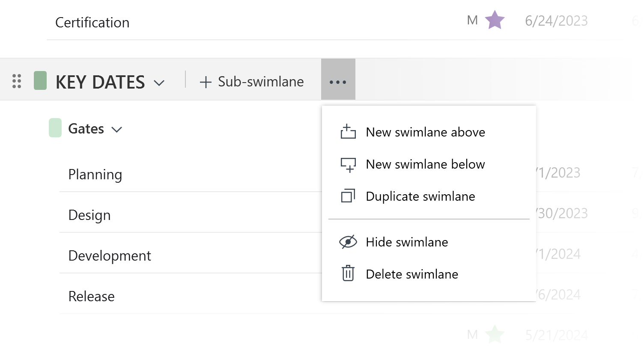Choose New swimlane below from the menu

[x=425, y=164]
